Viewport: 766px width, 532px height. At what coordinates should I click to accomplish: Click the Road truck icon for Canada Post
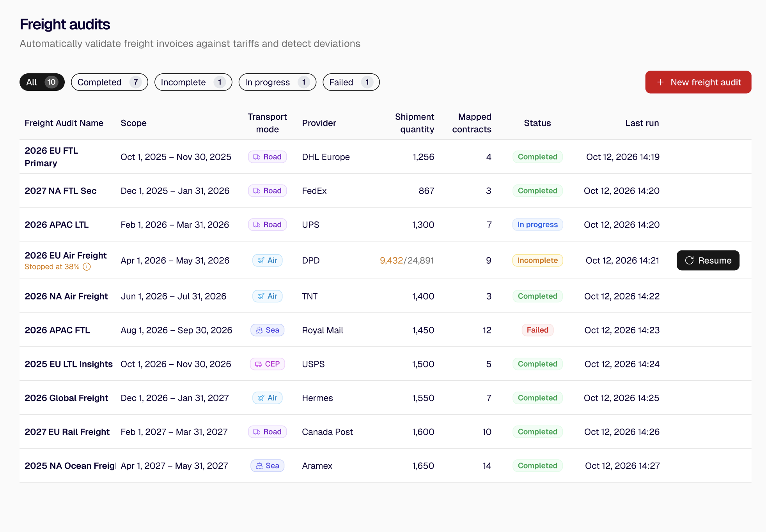257,432
